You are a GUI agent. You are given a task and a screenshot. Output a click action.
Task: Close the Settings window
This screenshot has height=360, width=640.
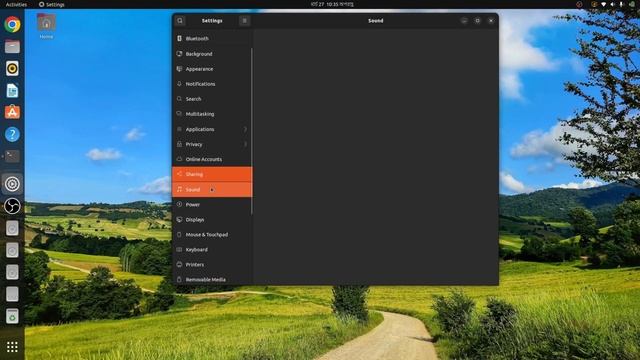pos(491,20)
